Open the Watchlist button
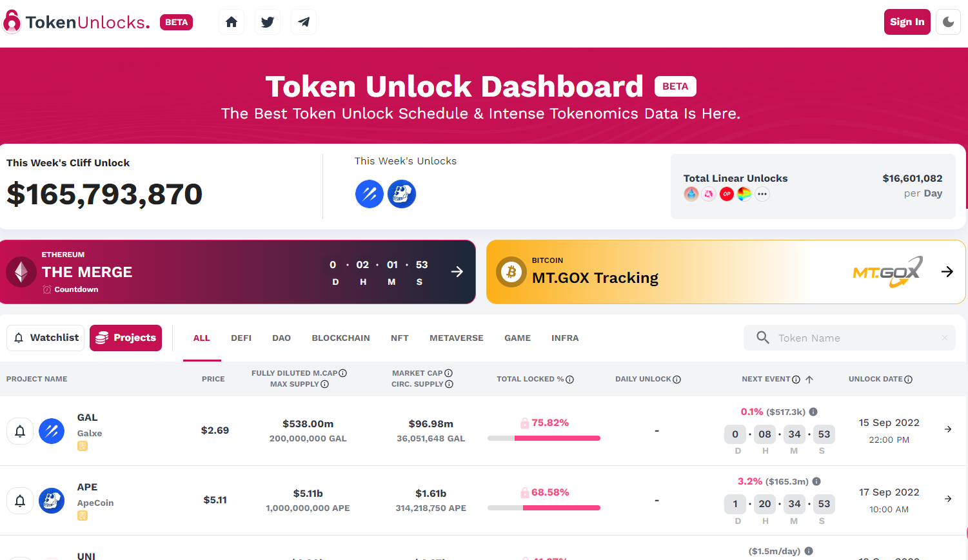 (x=44, y=337)
